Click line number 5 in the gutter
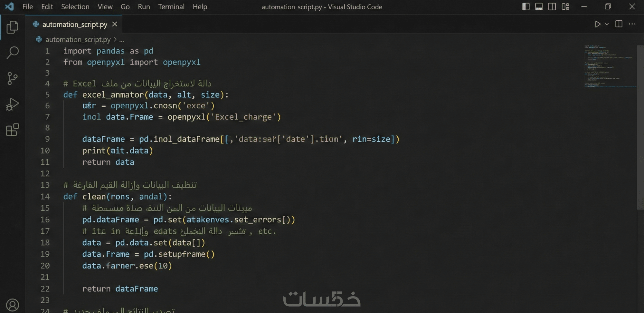The height and width of the screenshot is (313, 644). (x=47, y=95)
